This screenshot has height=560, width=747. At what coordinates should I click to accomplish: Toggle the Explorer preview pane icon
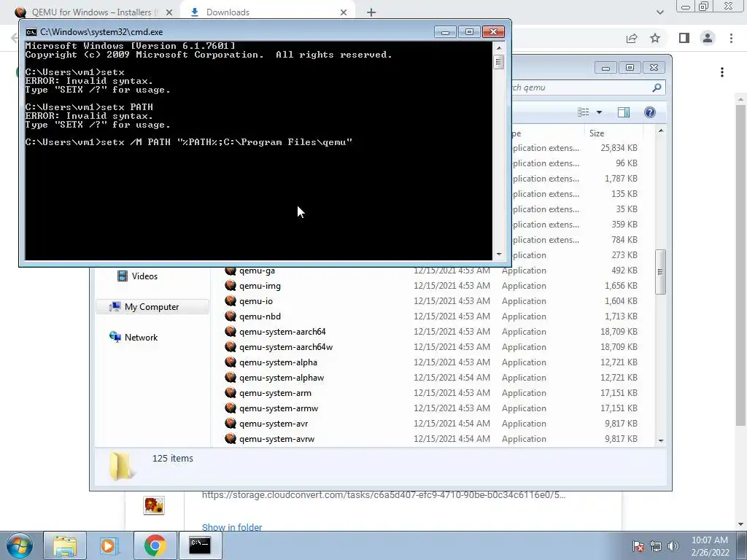624,112
